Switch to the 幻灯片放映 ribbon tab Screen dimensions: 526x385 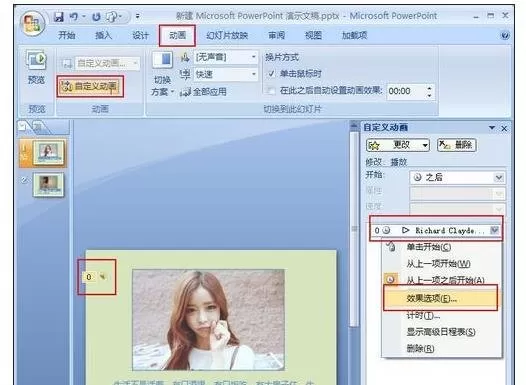227,35
